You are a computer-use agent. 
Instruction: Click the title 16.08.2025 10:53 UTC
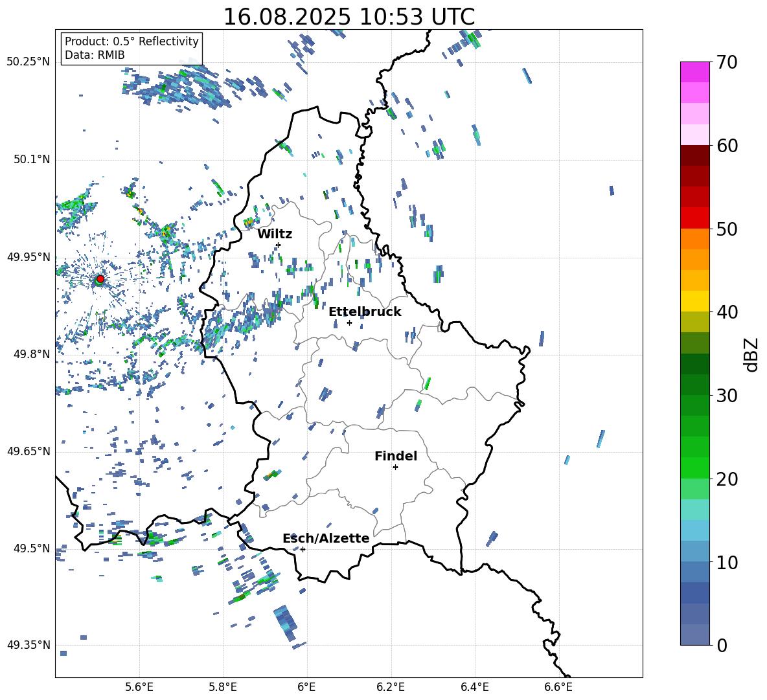(349, 17)
